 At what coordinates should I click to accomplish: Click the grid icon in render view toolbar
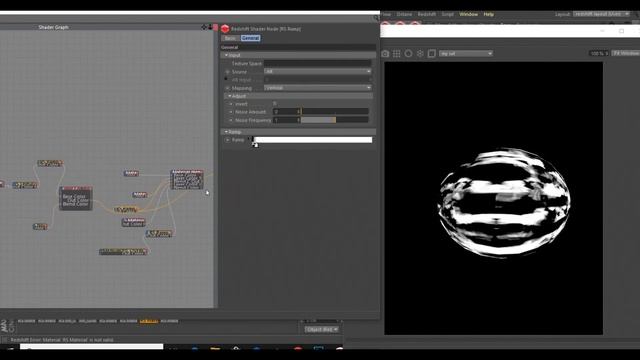[x=396, y=53]
